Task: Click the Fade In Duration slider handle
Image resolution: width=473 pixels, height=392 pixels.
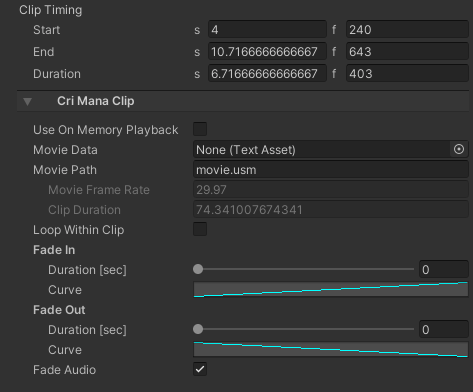Action: click(x=198, y=269)
